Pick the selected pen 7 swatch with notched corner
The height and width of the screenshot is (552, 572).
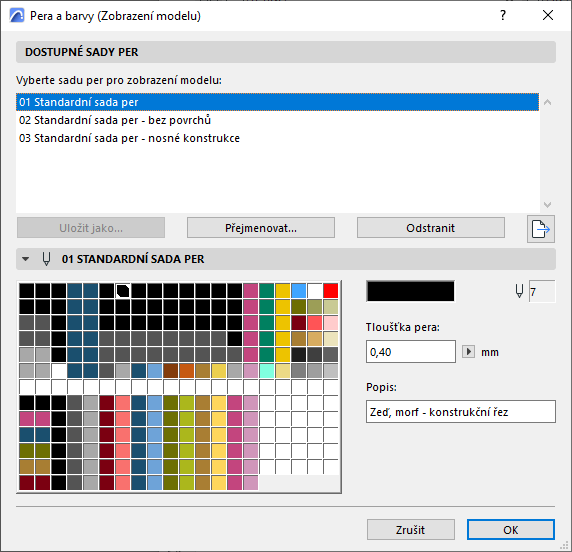(123, 291)
